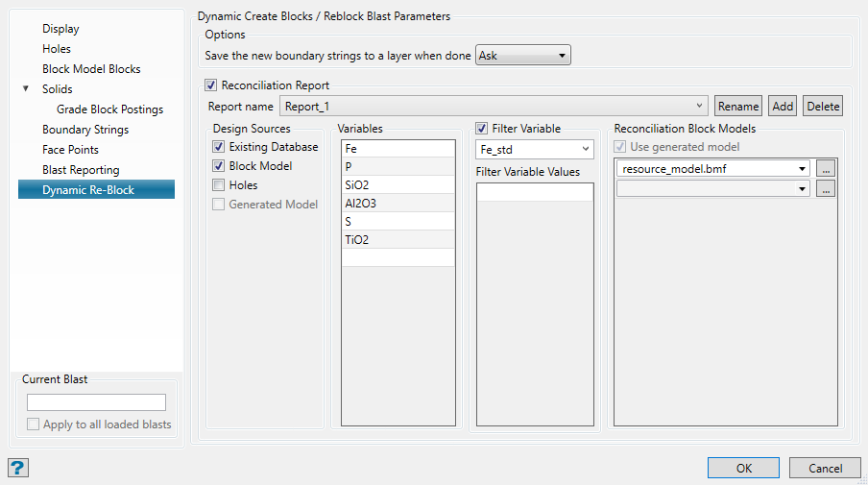Browse for resource_model.bmf block model file
This screenshot has height=485, width=868.
[826, 168]
